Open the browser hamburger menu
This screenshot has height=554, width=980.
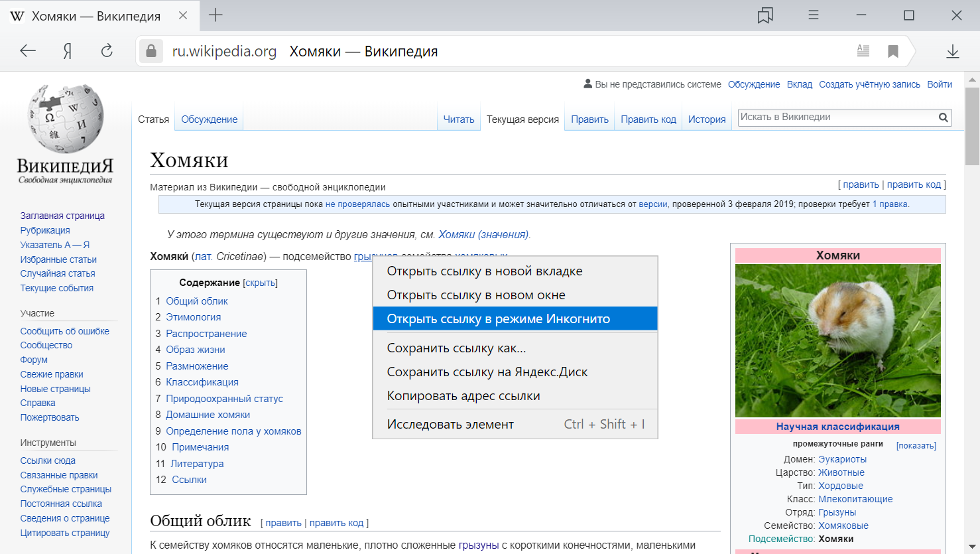(x=814, y=15)
